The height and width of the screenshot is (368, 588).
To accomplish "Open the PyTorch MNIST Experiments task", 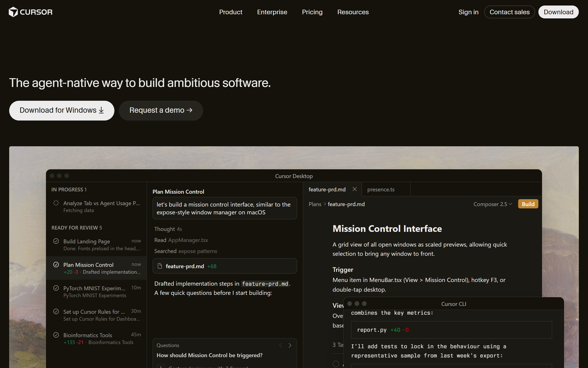I will tap(96, 291).
